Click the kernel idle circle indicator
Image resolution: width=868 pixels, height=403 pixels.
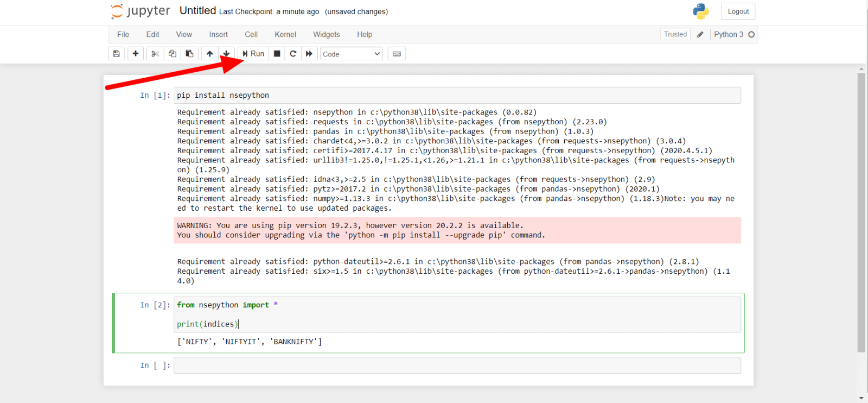[x=751, y=34]
